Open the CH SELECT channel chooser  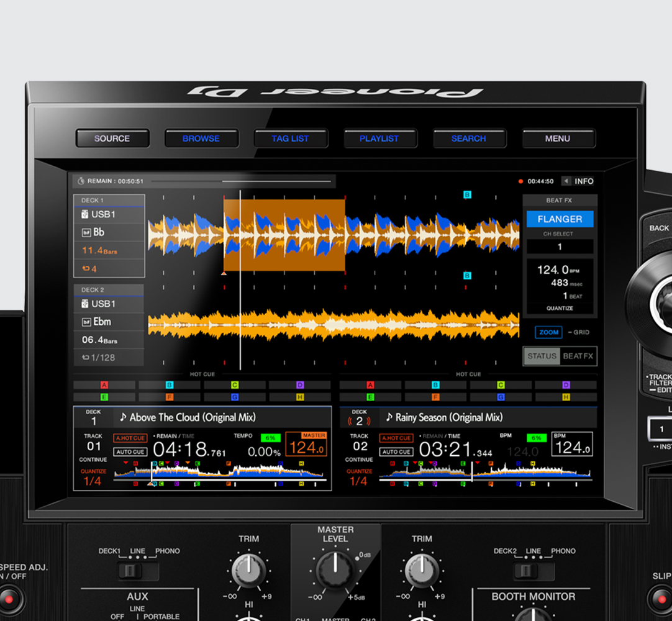coord(560,247)
